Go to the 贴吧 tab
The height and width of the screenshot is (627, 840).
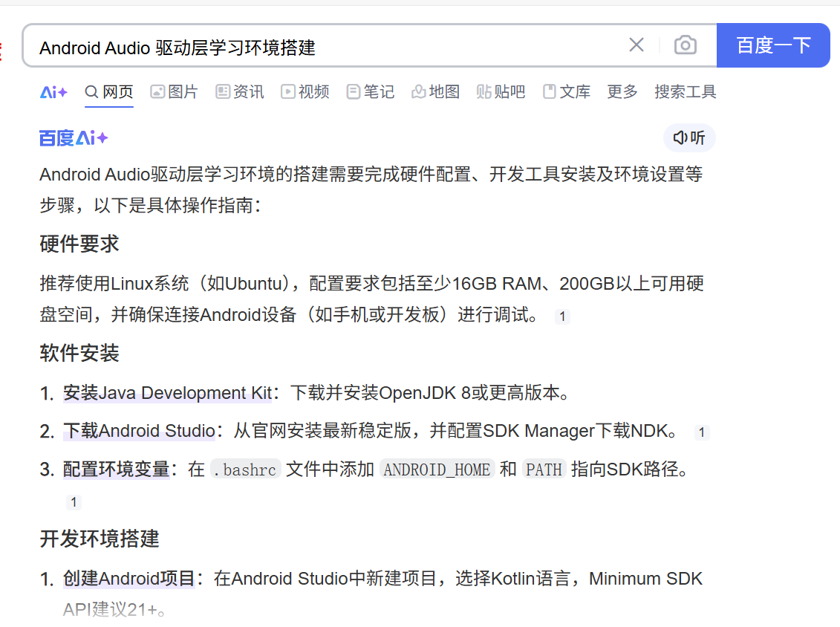[501, 92]
